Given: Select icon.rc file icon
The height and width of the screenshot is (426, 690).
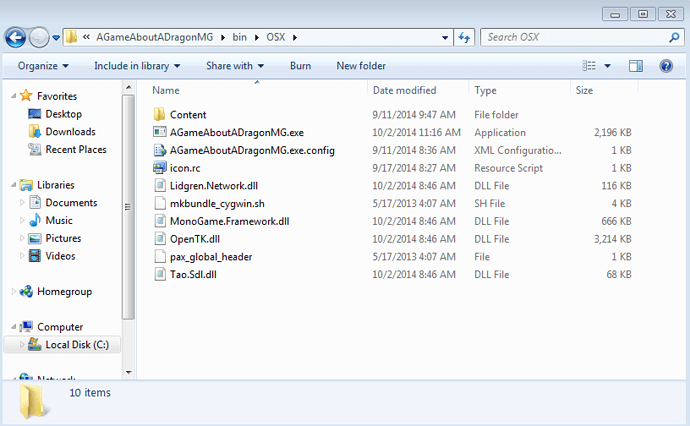Looking at the screenshot, I should 159,168.
